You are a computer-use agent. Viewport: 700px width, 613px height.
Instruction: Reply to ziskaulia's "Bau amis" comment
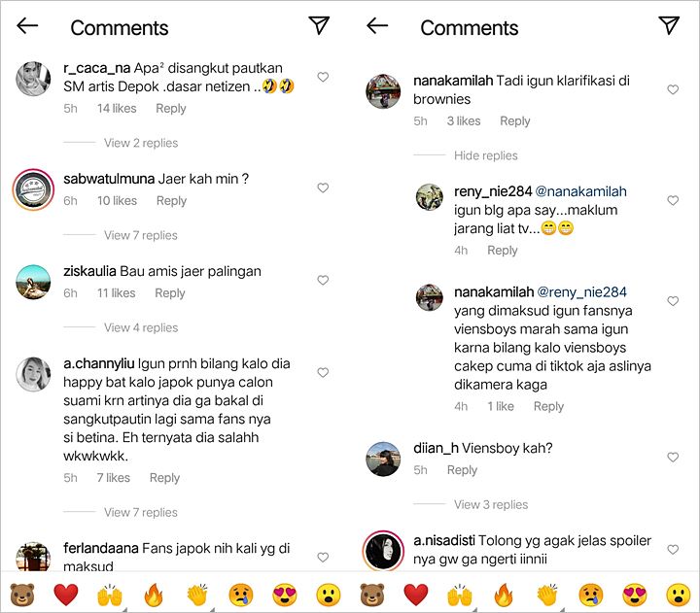coord(170,293)
